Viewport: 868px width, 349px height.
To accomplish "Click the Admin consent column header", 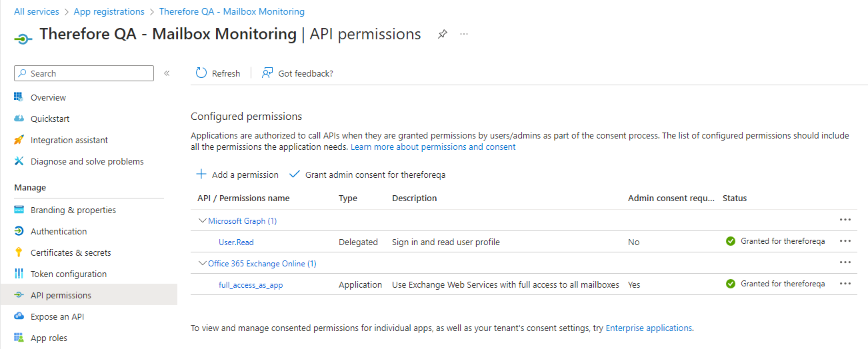I will (x=671, y=198).
